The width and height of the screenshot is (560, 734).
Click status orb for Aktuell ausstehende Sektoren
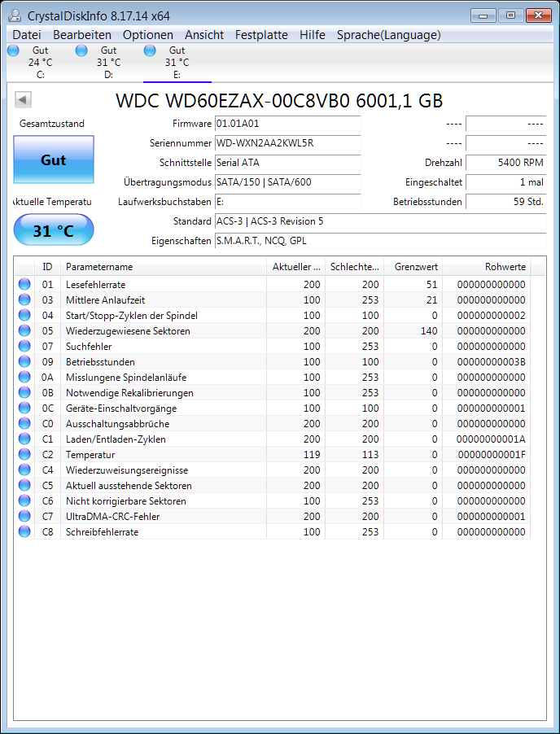[24, 485]
